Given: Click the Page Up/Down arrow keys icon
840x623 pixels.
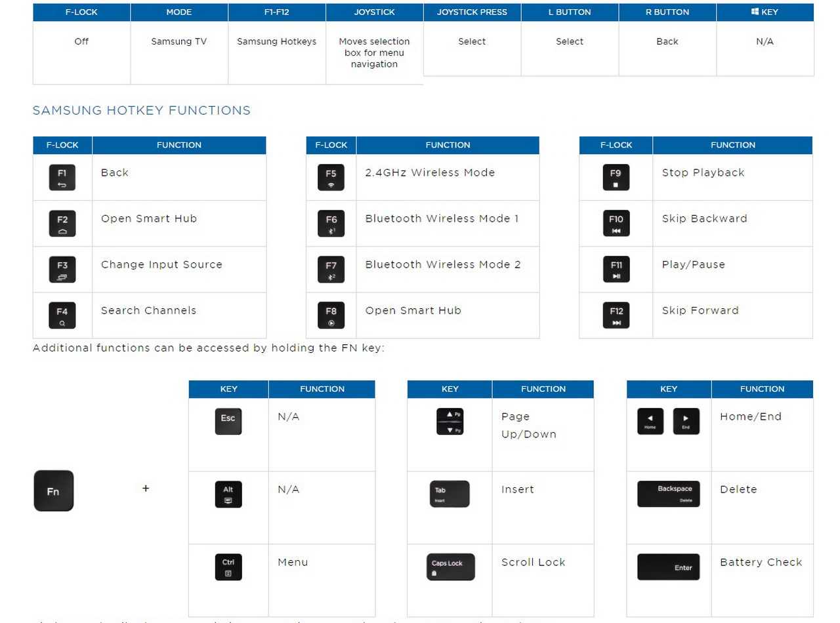Looking at the screenshot, I should point(450,422).
